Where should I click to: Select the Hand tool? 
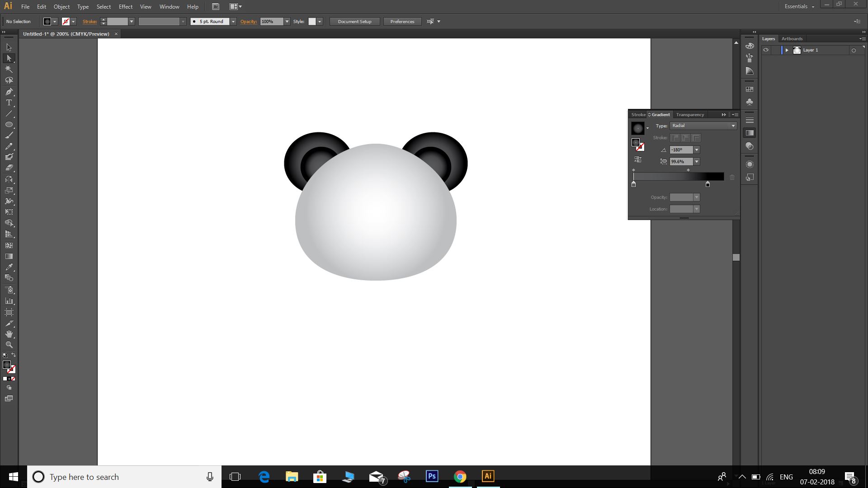coord(9,334)
